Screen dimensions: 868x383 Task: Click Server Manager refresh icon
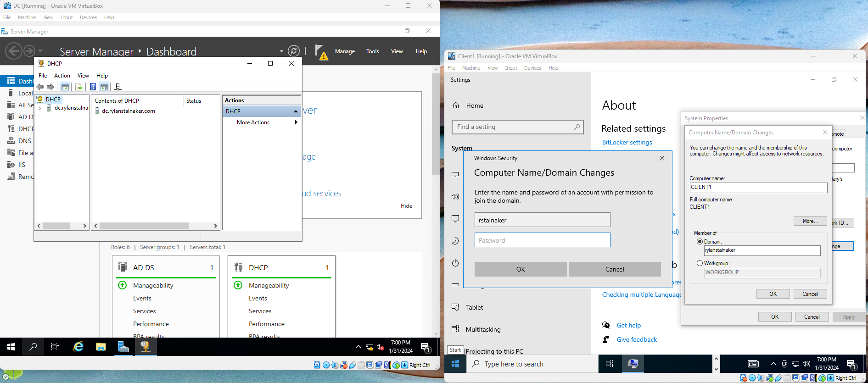[x=294, y=51]
